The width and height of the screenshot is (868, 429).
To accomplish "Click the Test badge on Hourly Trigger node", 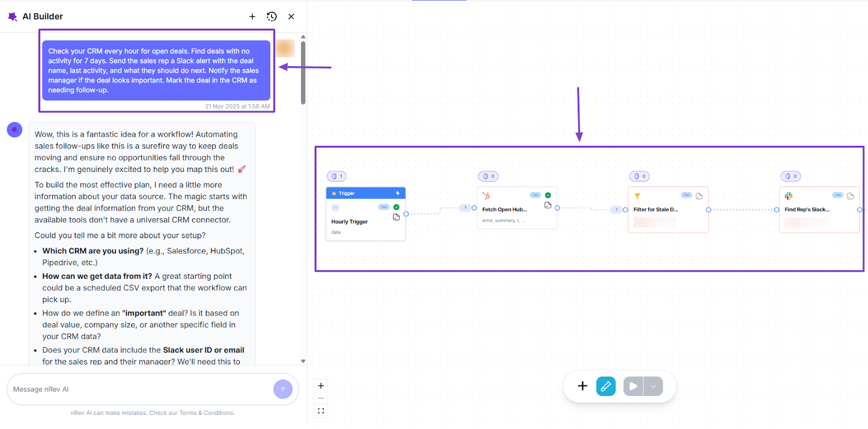I will pos(384,207).
